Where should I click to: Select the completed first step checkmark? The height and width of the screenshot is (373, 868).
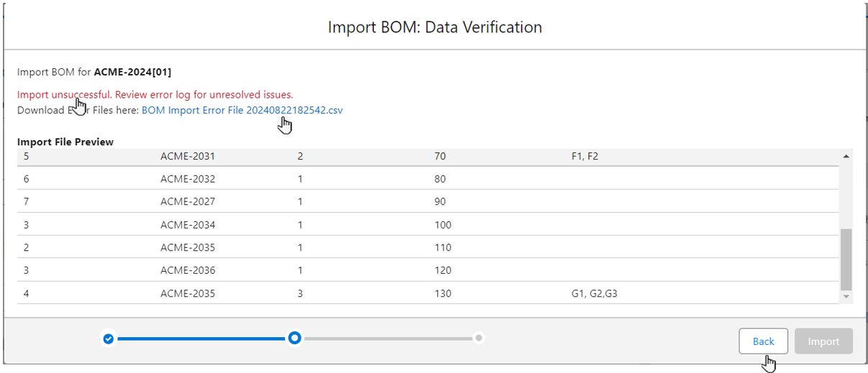point(108,339)
